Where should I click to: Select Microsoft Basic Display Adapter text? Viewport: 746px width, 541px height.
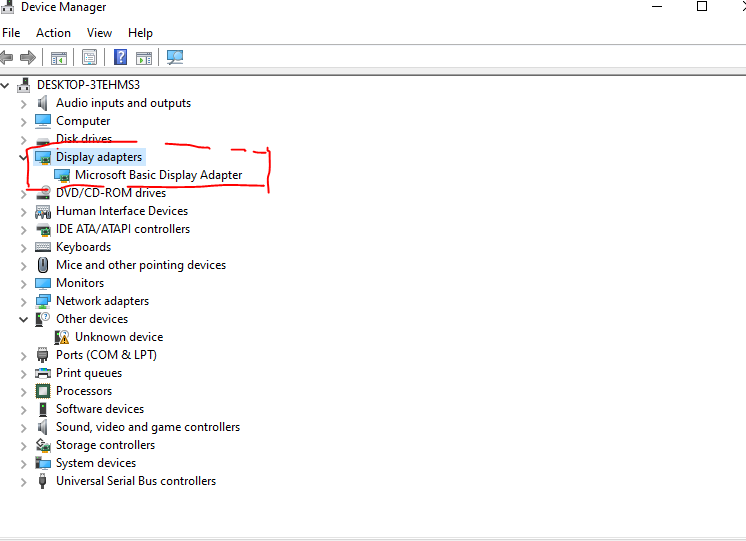158,175
